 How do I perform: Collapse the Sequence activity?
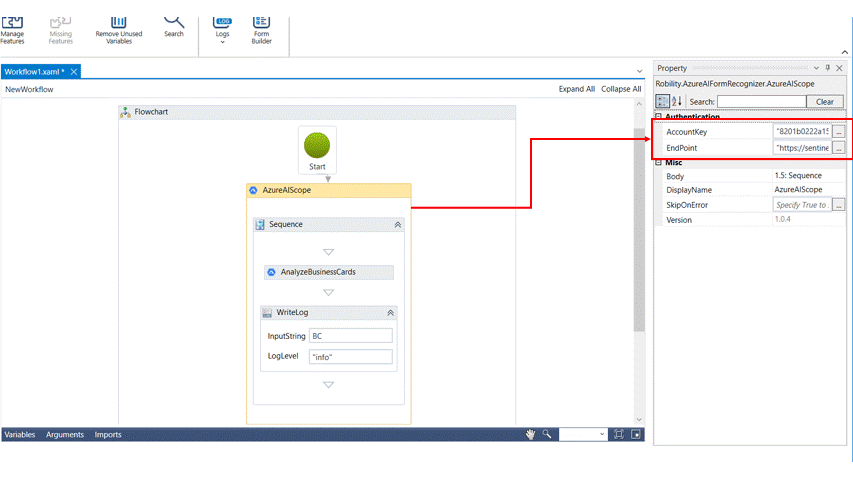398,225
